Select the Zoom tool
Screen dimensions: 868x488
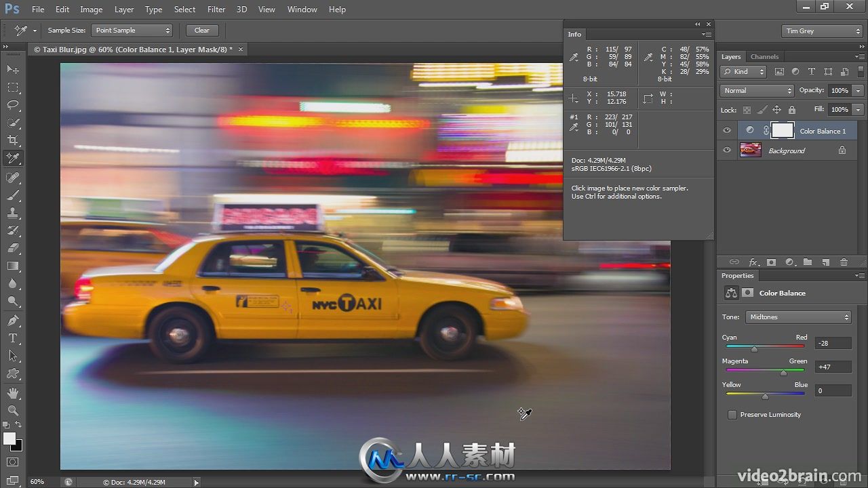click(x=13, y=411)
